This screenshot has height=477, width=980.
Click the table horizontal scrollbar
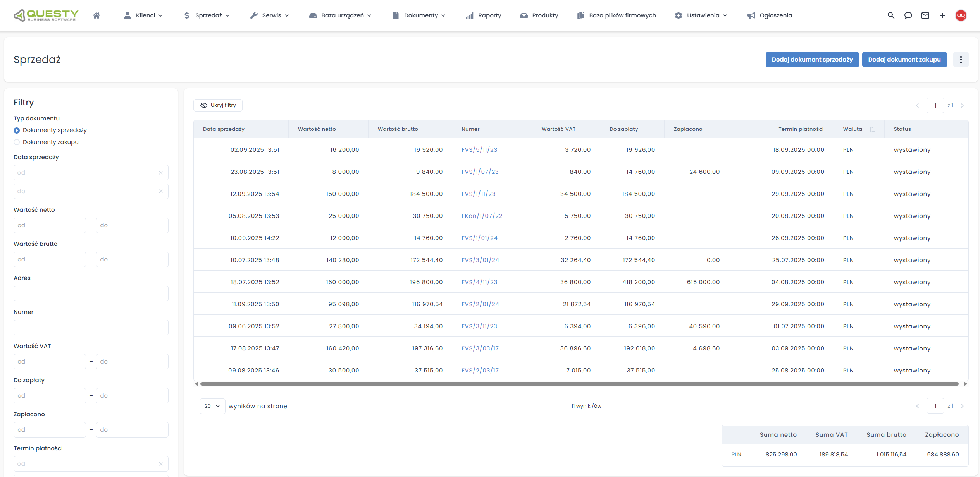[x=579, y=384]
